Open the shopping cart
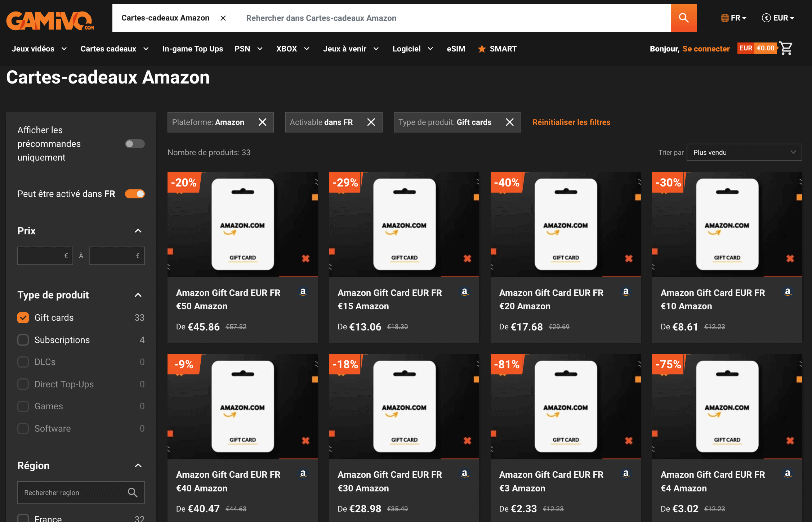 [786, 48]
